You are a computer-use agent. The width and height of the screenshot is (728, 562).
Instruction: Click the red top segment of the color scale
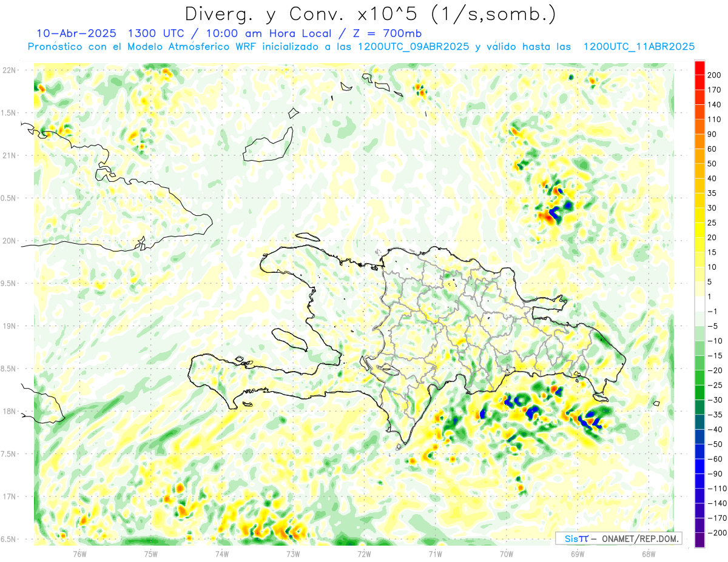[x=699, y=68]
